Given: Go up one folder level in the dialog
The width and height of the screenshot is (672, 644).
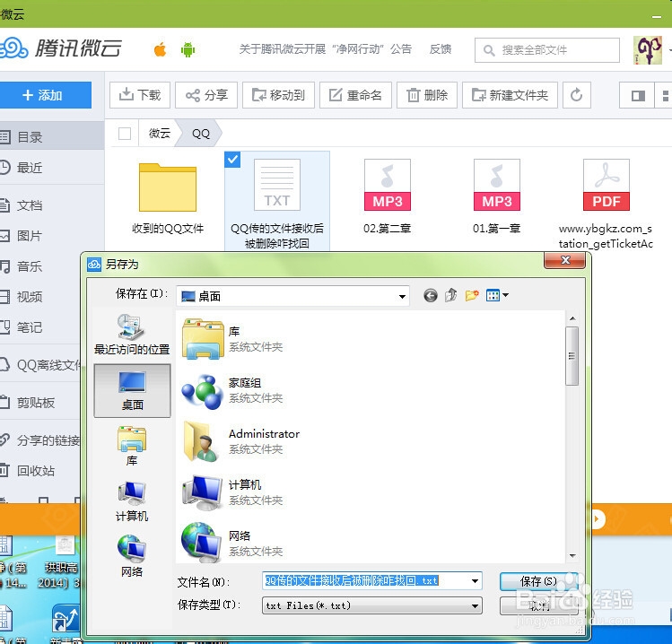Looking at the screenshot, I should 451,295.
